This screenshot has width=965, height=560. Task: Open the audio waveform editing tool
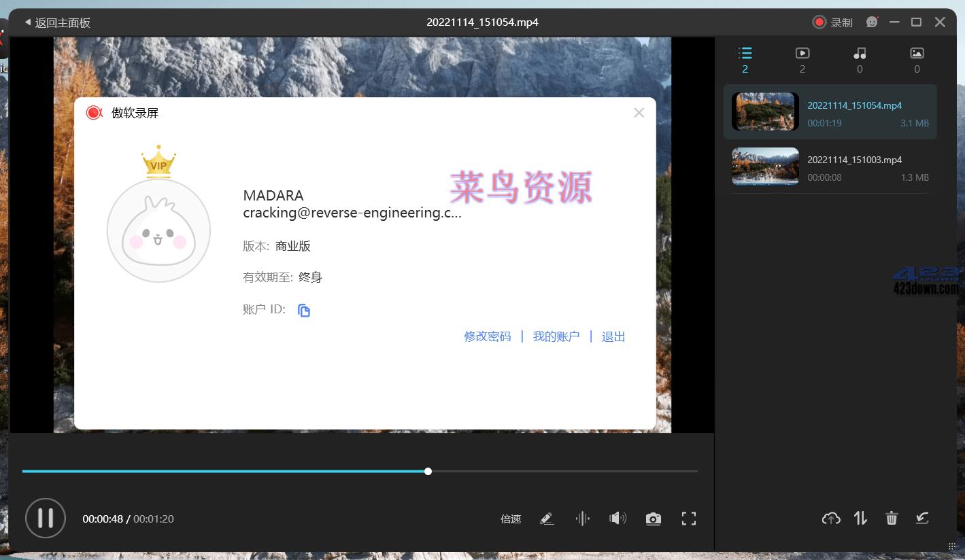tap(582, 518)
